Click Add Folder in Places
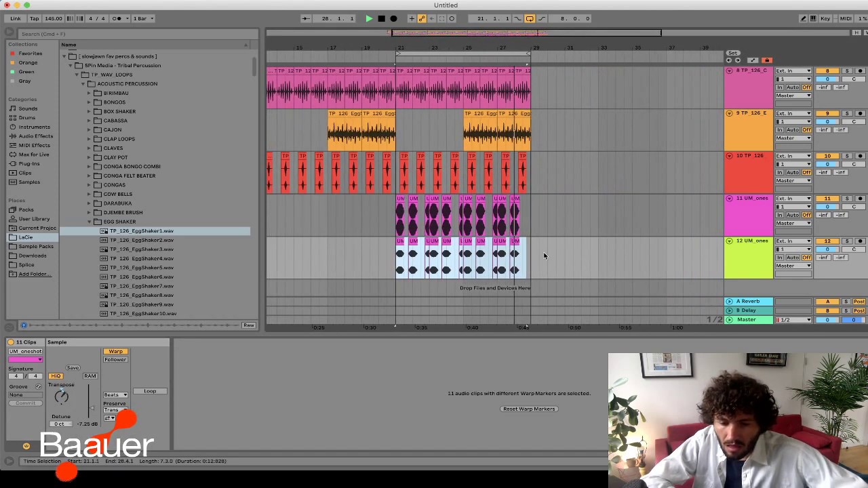Viewport: 868px width, 488px height. 34,274
